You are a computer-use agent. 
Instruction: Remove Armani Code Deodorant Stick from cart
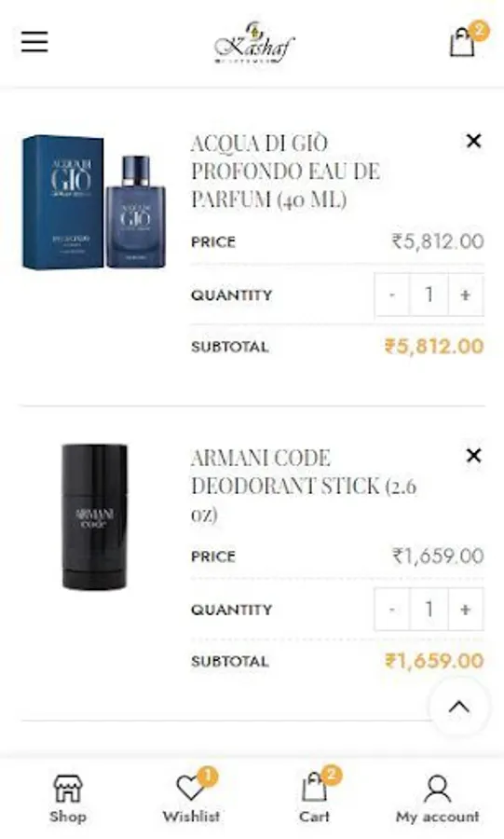tap(473, 456)
